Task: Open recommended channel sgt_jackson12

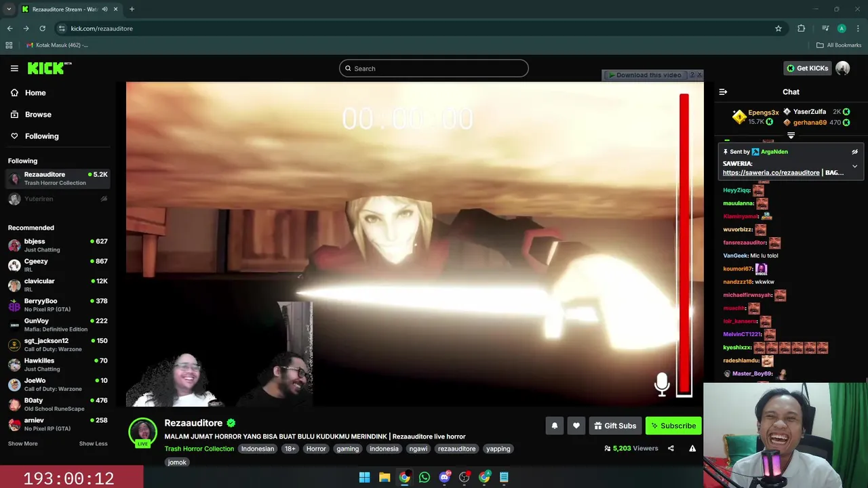Action: tap(58, 344)
